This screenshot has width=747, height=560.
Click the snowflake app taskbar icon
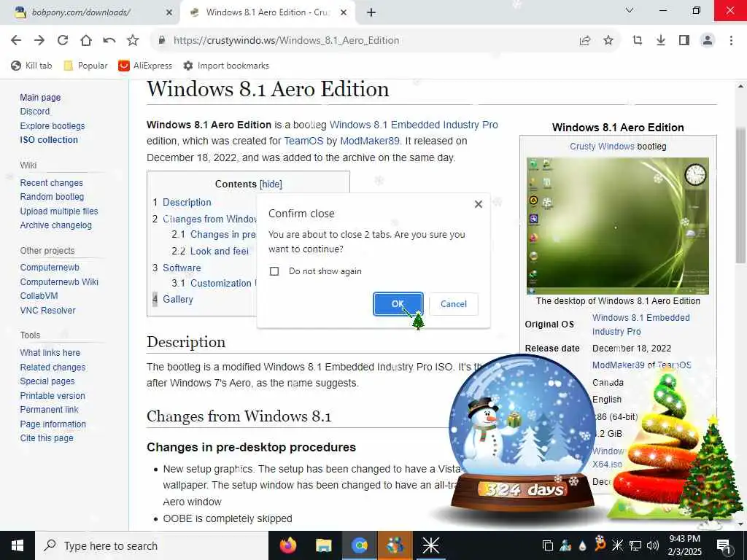430,545
